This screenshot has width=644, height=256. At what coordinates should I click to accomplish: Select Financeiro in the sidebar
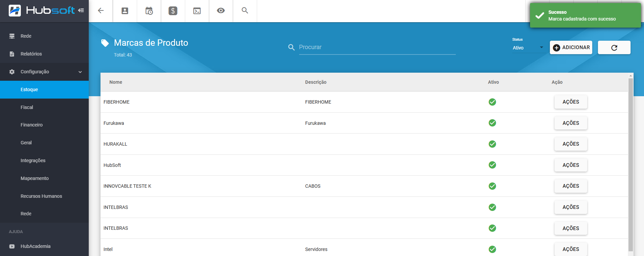coord(44,125)
